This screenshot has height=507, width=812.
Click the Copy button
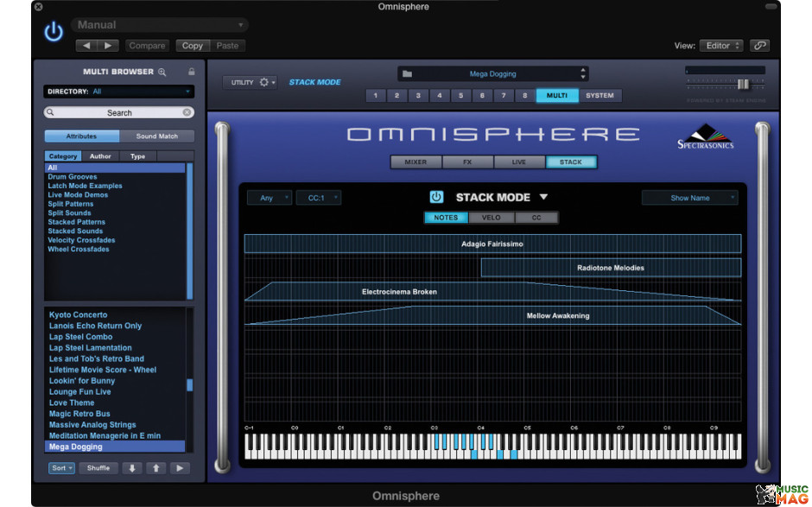[x=193, y=46]
